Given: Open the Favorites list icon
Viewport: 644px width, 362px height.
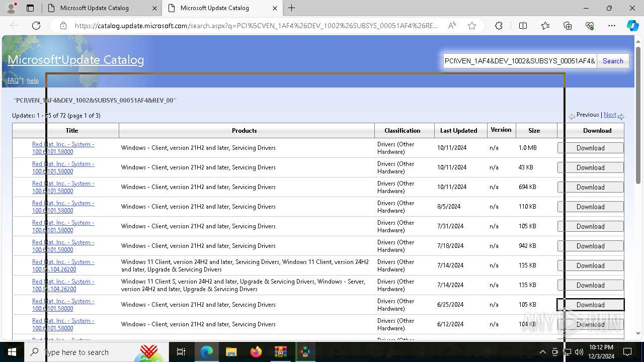Looking at the screenshot, I should click(545, 26).
